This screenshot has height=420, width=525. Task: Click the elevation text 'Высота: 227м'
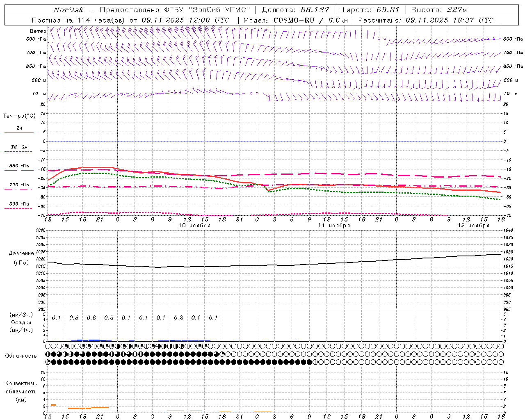(x=439, y=10)
